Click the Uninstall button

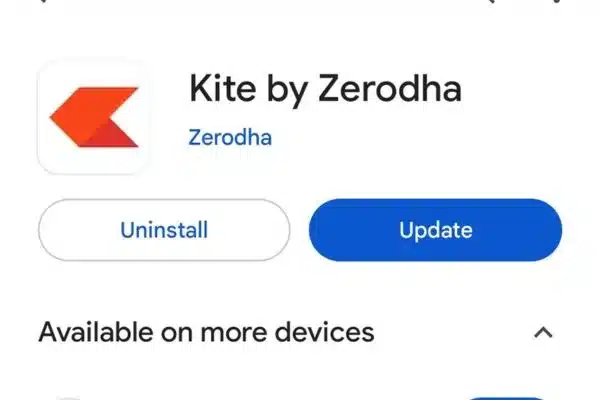click(x=164, y=230)
